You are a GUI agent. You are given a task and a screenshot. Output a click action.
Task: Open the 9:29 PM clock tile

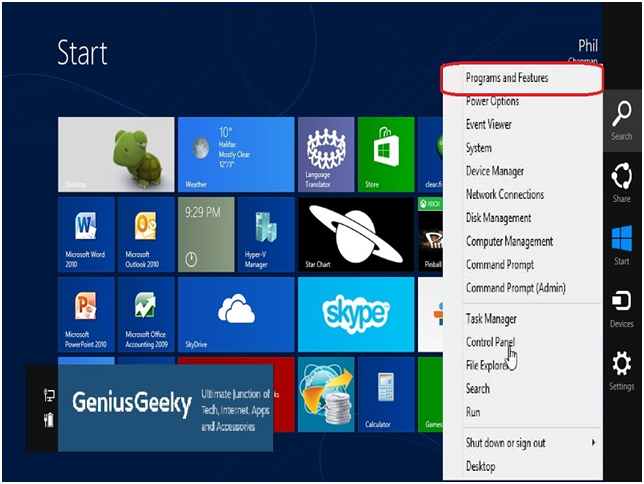(x=206, y=234)
